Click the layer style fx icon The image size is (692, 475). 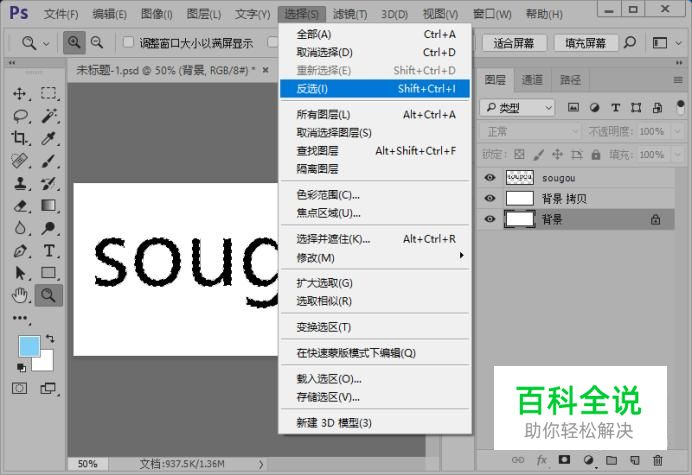(x=542, y=460)
